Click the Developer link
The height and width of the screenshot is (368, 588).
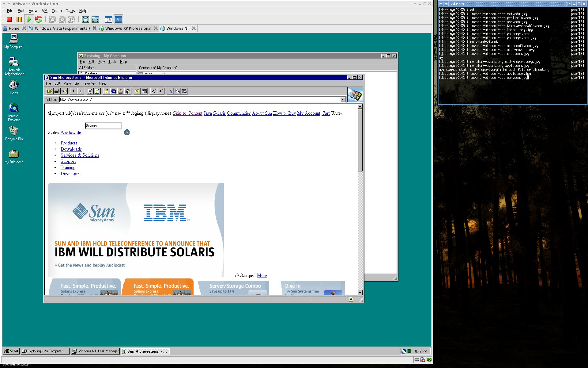pyautogui.click(x=70, y=174)
